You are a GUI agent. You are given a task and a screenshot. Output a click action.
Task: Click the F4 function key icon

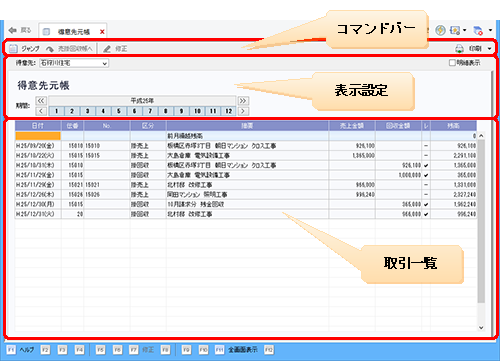pos(79,350)
